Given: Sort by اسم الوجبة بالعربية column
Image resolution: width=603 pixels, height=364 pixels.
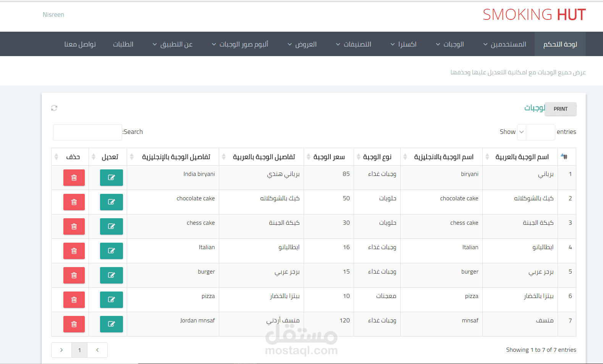Looking at the screenshot, I should (x=520, y=157).
